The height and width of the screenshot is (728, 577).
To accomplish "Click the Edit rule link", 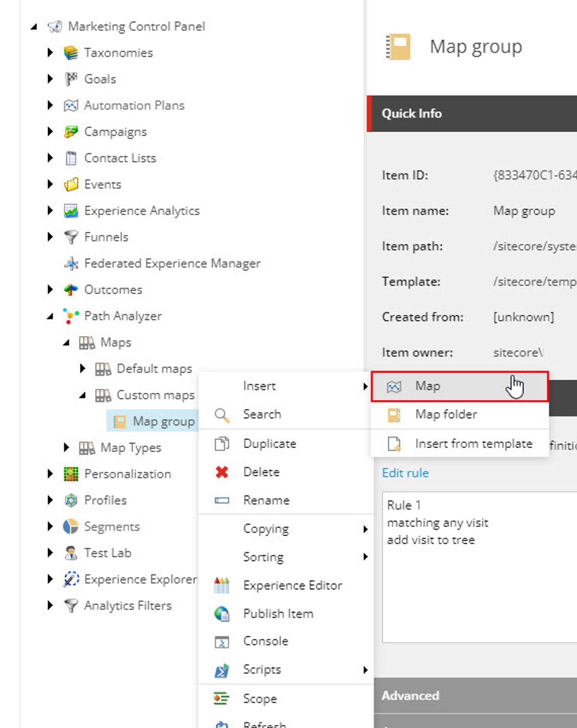I will (405, 473).
